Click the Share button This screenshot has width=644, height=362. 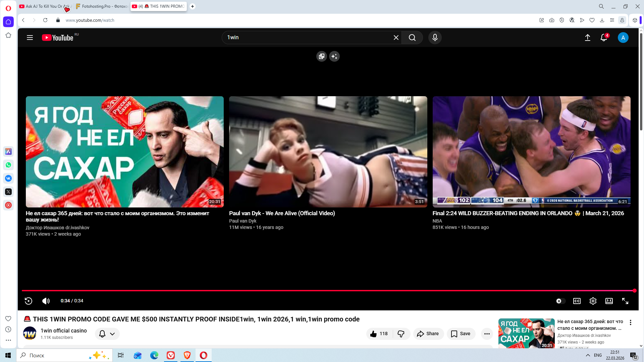pyautogui.click(x=428, y=334)
